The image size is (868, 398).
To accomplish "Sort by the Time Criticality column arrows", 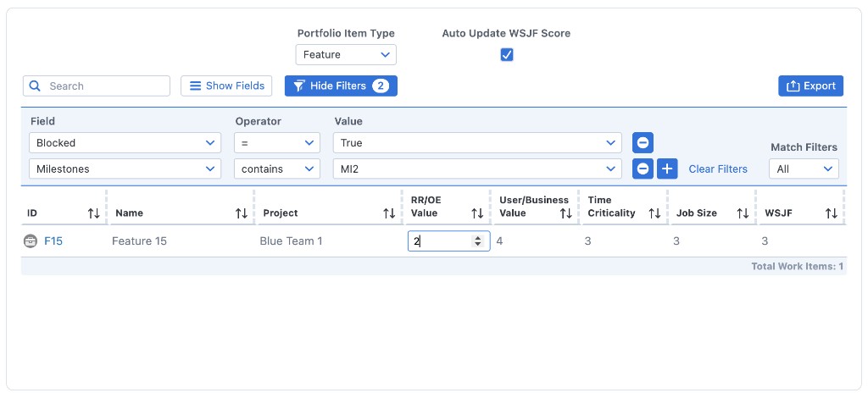I will 654,213.
